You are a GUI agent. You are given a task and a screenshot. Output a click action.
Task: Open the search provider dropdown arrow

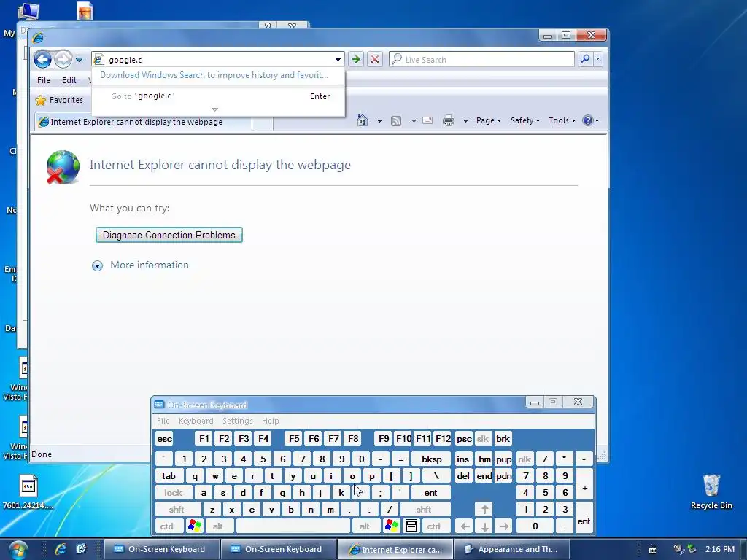(598, 59)
